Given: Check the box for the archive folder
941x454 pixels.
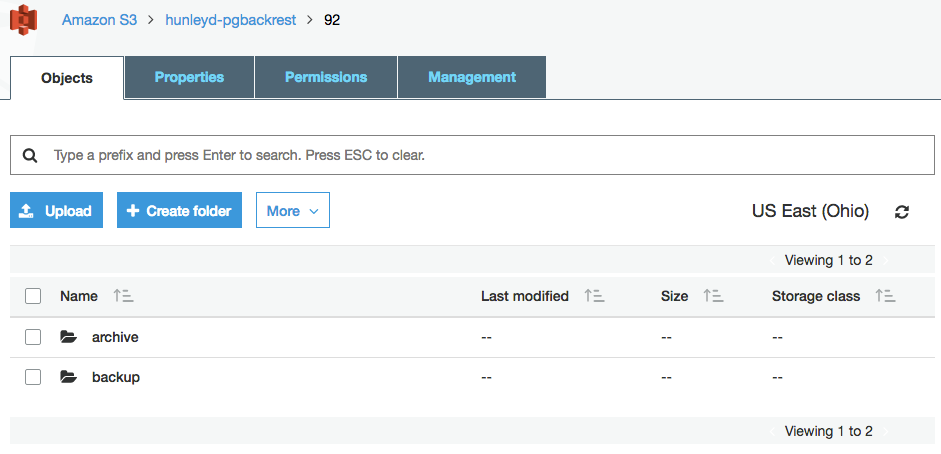Looking at the screenshot, I should (33, 337).
